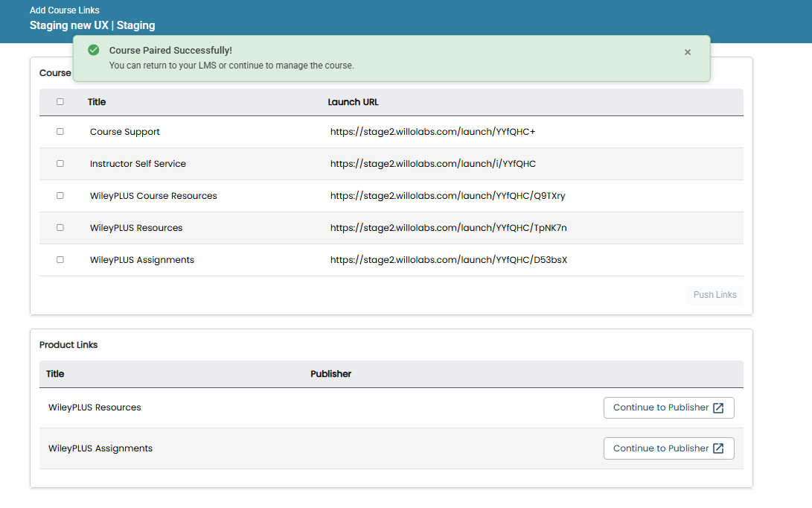This screenshot has height=508, width=812.
Task: Click the green success checkmark icon
Action: pyautogui.click(x=94, y=50)
